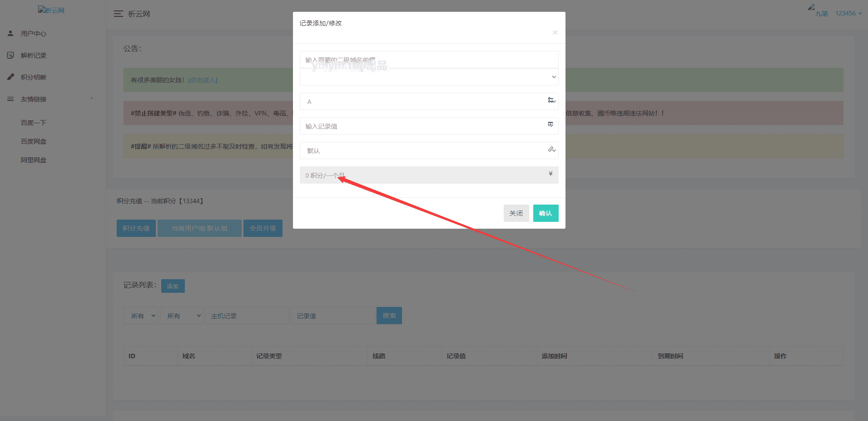
Task: Click the pen icon beside 积分明晰
Action: point(10,77)
